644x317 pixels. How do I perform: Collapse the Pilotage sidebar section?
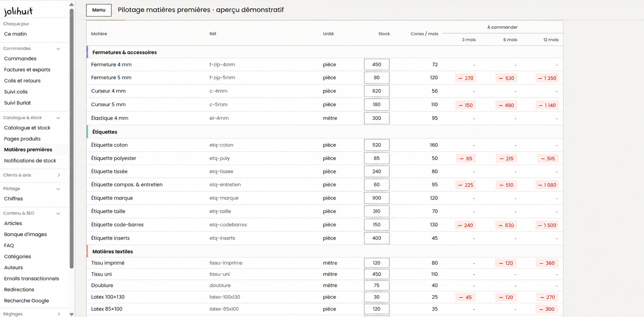pyautogui.click(x=58, y=189)
